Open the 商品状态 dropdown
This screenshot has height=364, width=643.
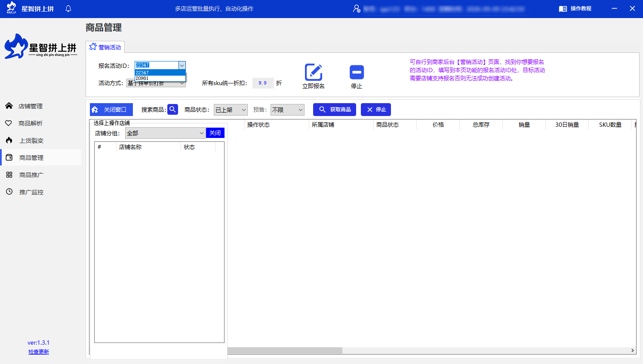pyautogui.click(x=231, y=110)
